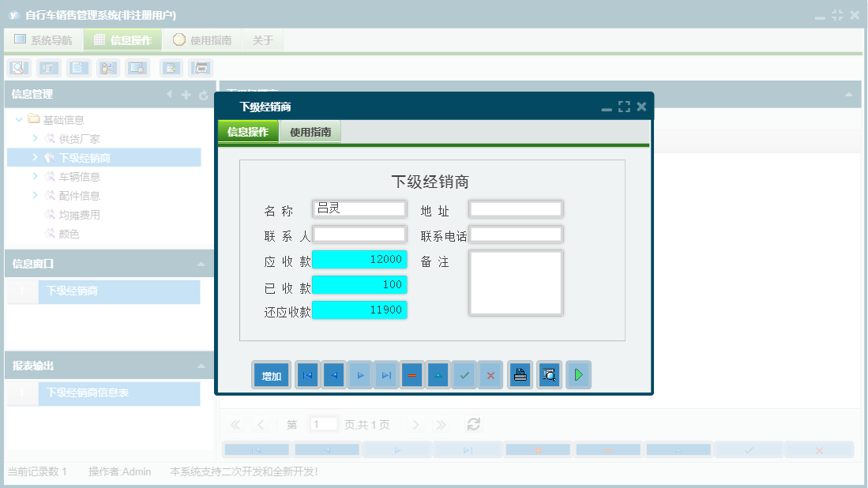
Task: Click the print icon in the dealer dialog
Action: (x=520, y=374)
